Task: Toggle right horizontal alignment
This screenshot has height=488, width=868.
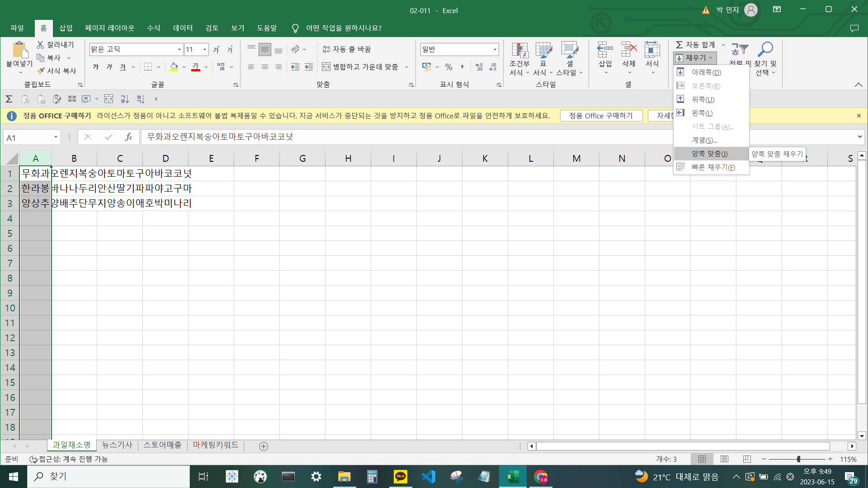Action: (278, 67)
